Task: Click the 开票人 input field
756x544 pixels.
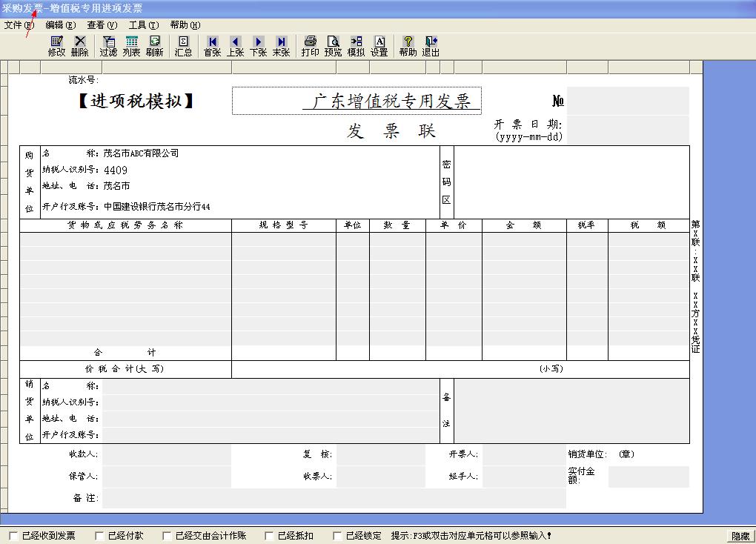Action: 524,454
